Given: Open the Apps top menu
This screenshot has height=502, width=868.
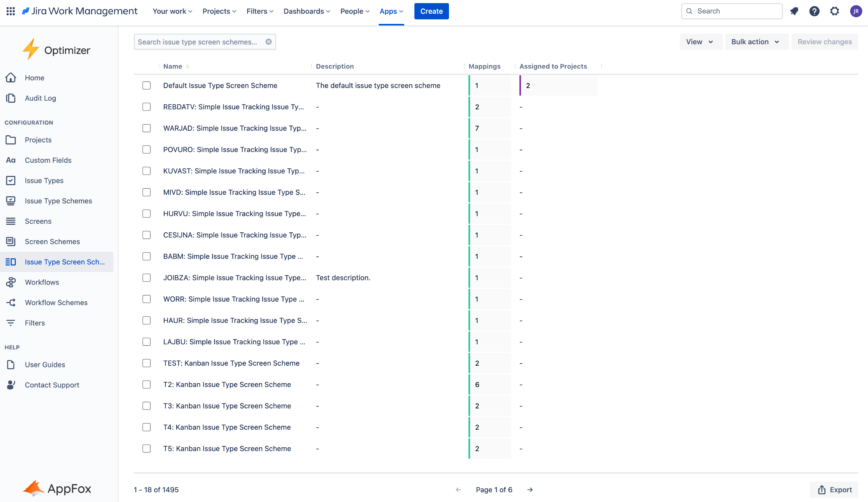Looking at the screenshot, I should click(x=391, y=11).
